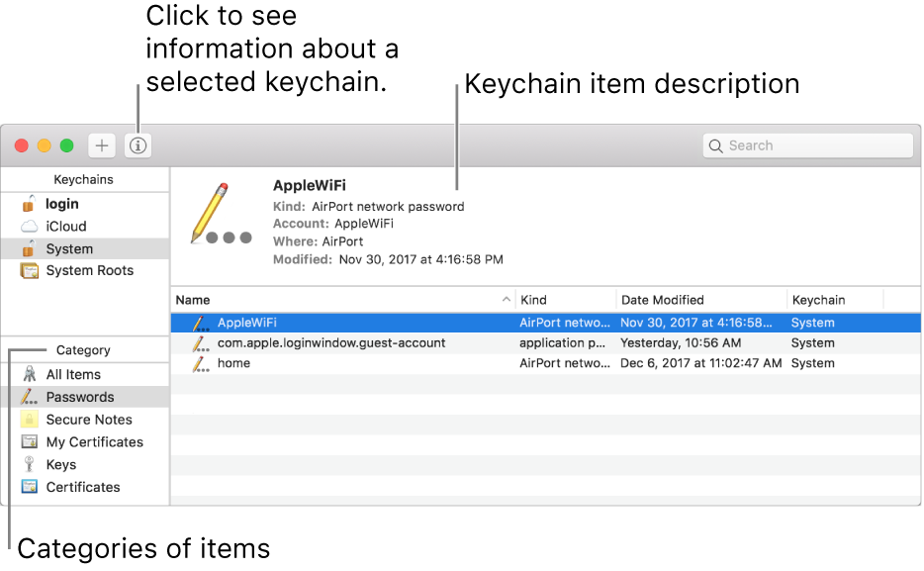Show the Certificates category
Image resolution: width=924 pixels, height=571 pixels.
[x=85, y=487]
